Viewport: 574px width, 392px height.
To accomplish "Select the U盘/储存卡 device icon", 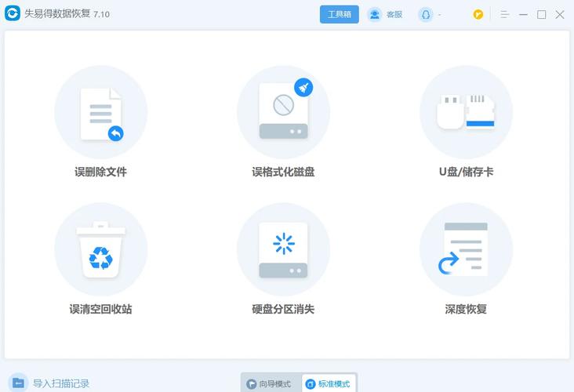I will pos(466,112).
